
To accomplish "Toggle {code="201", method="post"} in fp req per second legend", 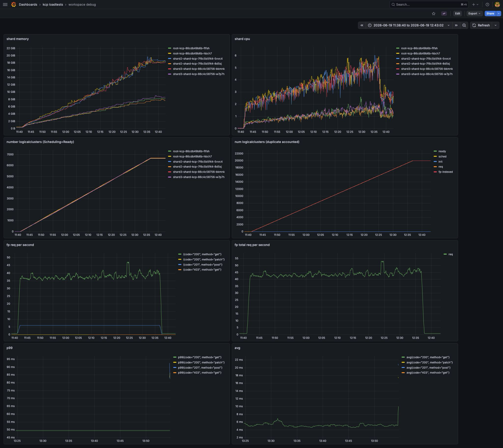I will tap(203, 265).
